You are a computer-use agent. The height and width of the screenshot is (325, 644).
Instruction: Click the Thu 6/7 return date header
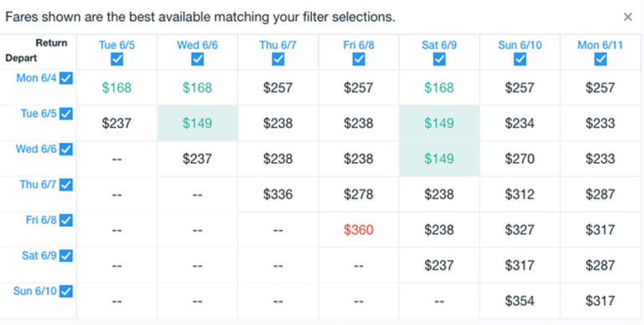tap(278, 45)
